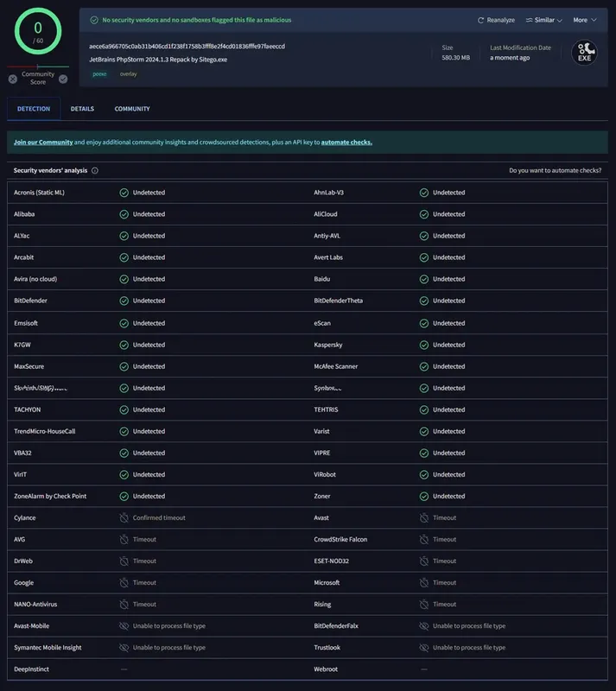
Task: Click the 'Confirmed timeout' status text
Action: (x=159, y=517)
